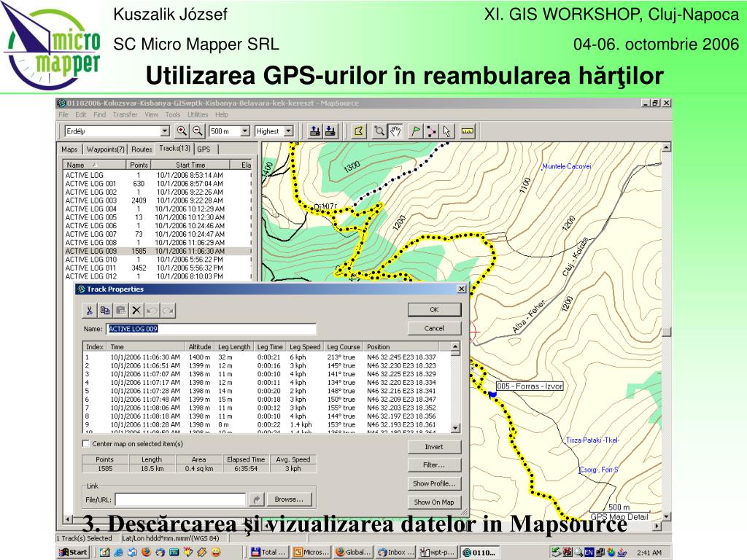This screenshot has height=560, width=747.
Task: Click the Zoom In magnifier icon
Action: point(182,131)
